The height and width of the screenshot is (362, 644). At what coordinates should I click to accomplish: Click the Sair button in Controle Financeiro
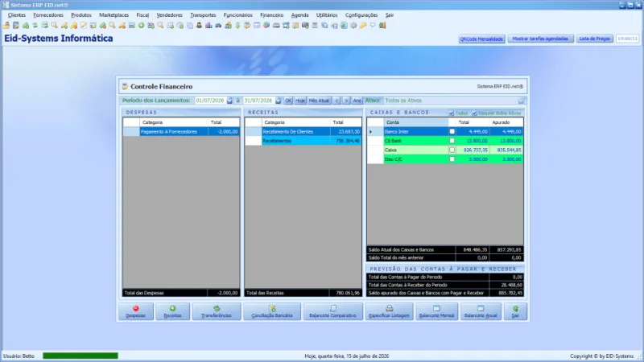click(515, 311)
